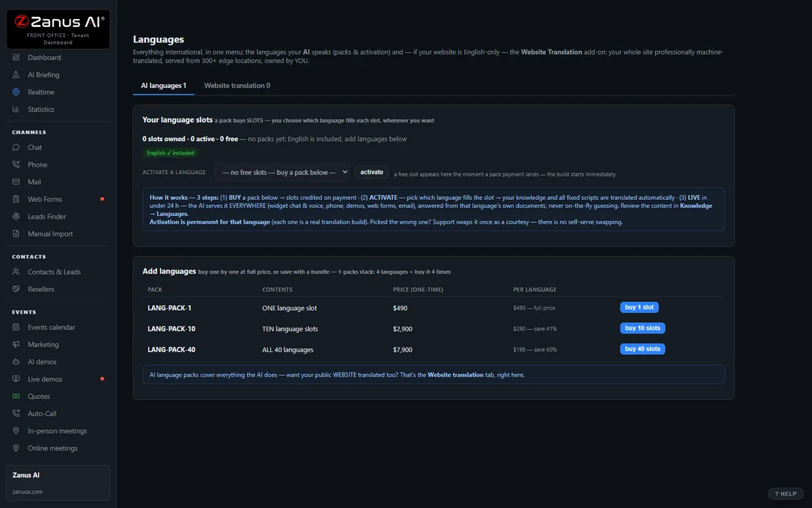Click the LANG-PACK-10 pack name
Viewport: 812px width, 508px height.
tap(171, 329)
